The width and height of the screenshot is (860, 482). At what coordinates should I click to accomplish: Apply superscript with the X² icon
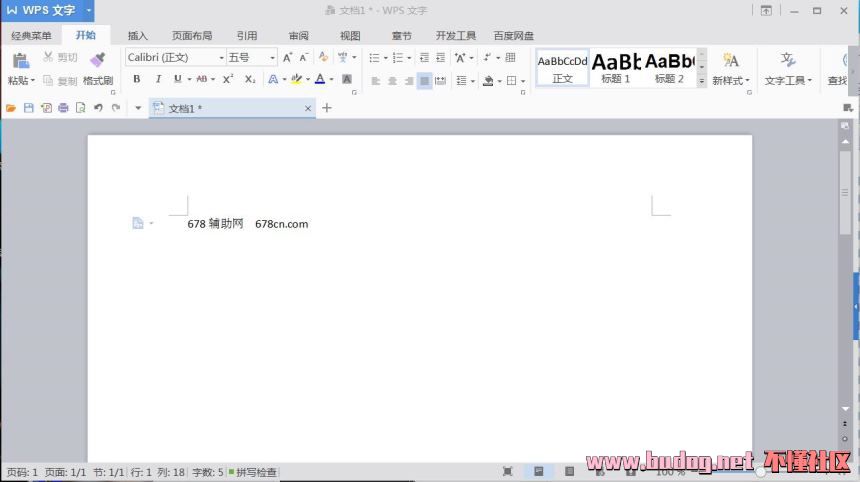click(228, 79)
